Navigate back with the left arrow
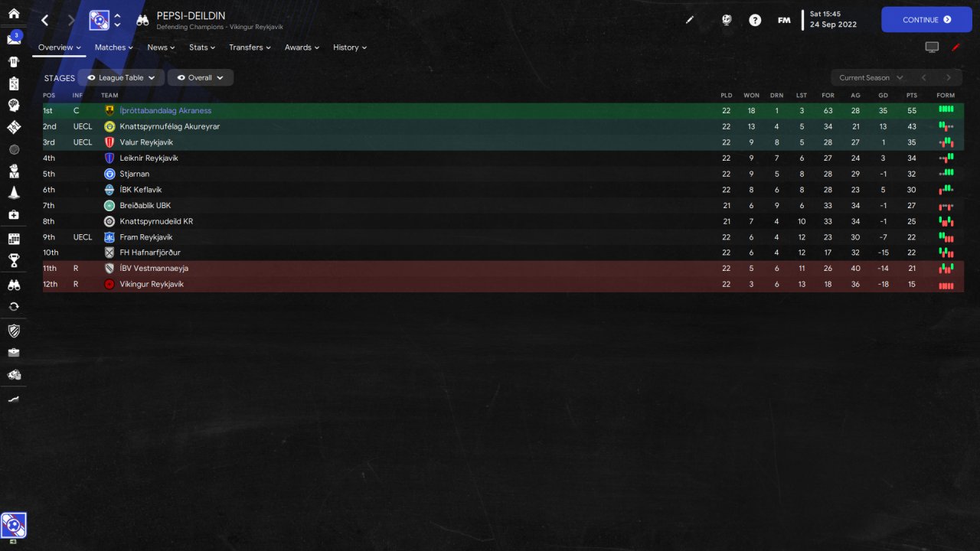 pos(44,20)
